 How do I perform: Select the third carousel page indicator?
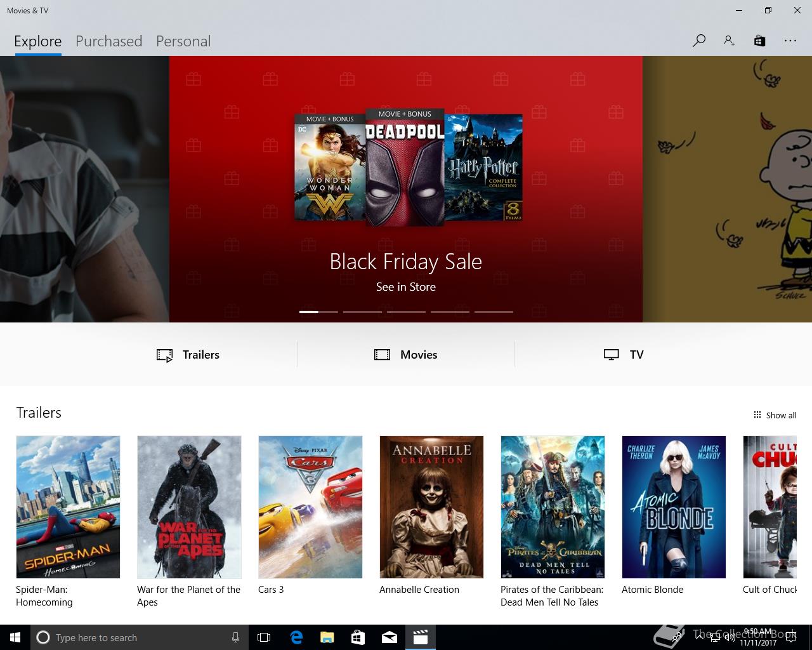[x=406, y=312]
